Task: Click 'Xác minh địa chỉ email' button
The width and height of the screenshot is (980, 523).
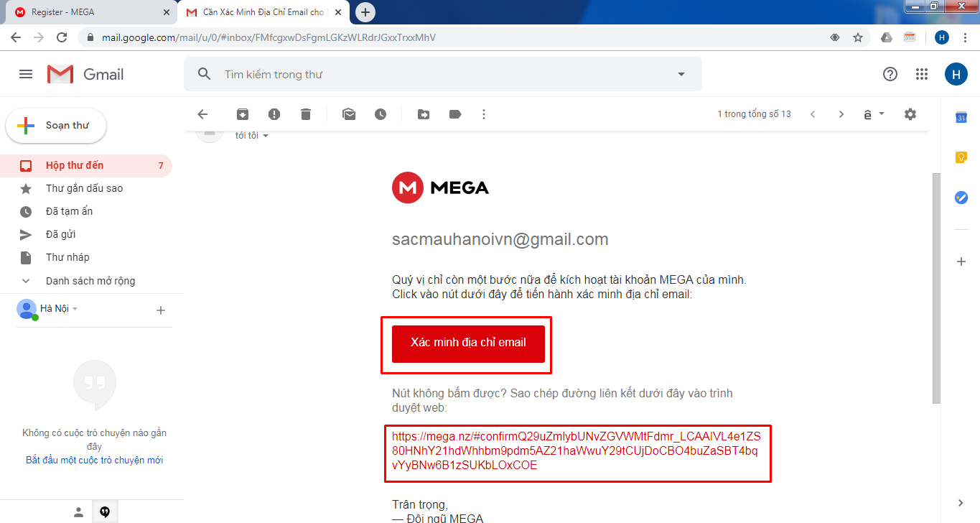Action: coord(468,344)
